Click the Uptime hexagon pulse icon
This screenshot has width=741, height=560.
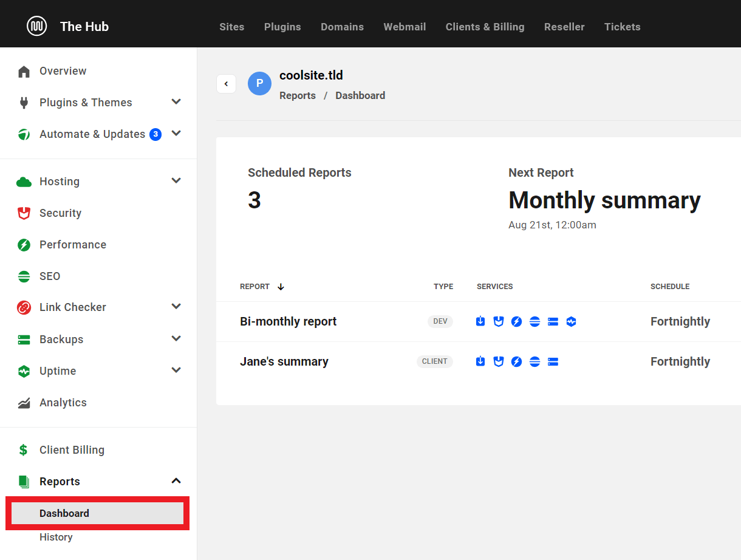tap(24, 371)
